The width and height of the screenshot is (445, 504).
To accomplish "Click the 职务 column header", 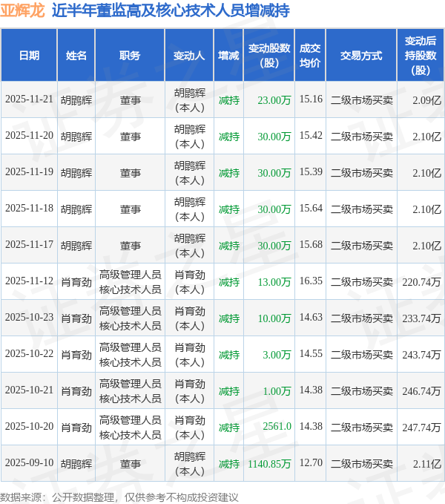I will pos(130,55).
